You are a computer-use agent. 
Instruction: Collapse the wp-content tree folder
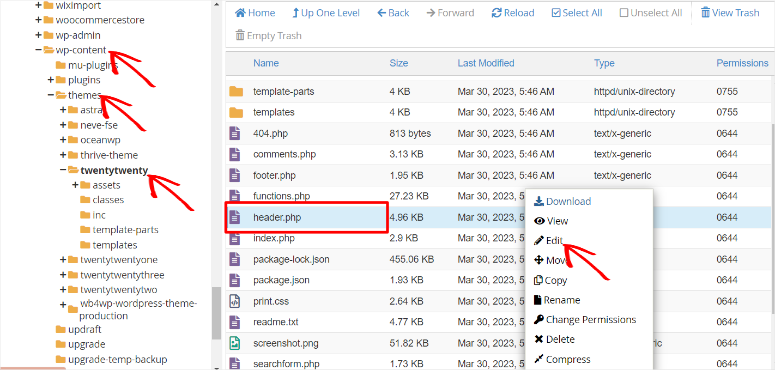[x=38, y=50]
